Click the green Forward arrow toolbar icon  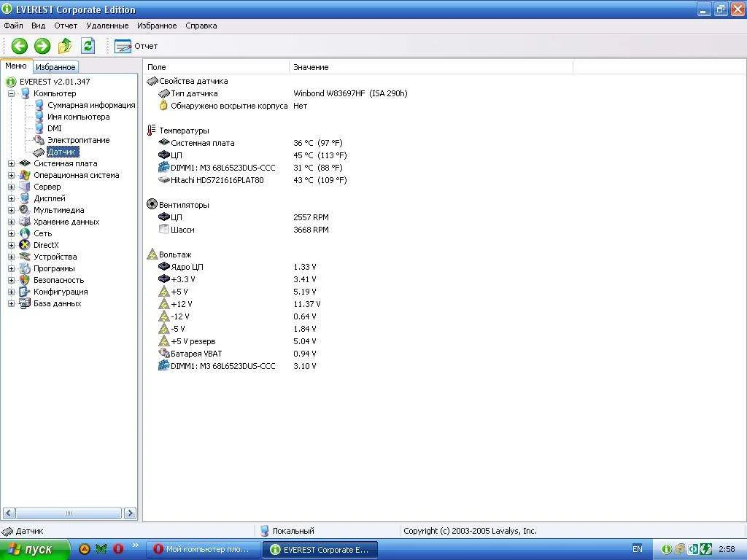pyautogui.click(x=42, y=46)
